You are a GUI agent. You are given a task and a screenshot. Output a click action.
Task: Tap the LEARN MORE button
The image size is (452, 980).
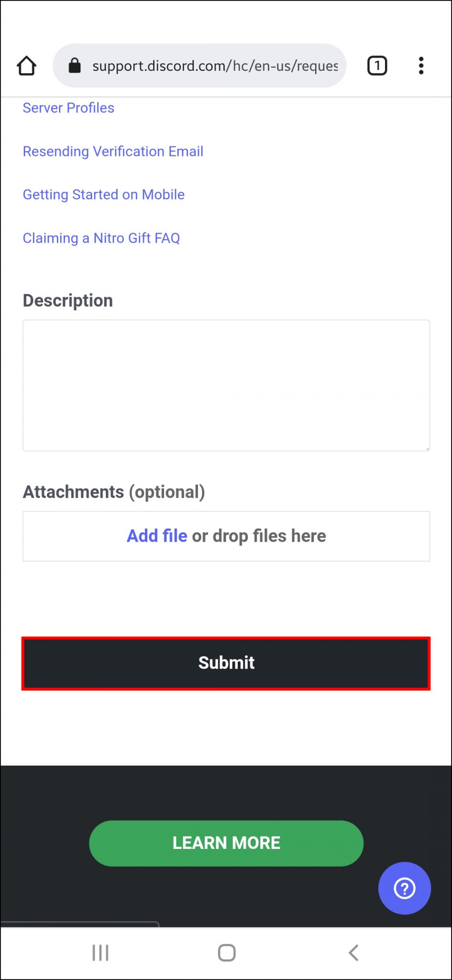pyautogui.click(x=226, y=843)
